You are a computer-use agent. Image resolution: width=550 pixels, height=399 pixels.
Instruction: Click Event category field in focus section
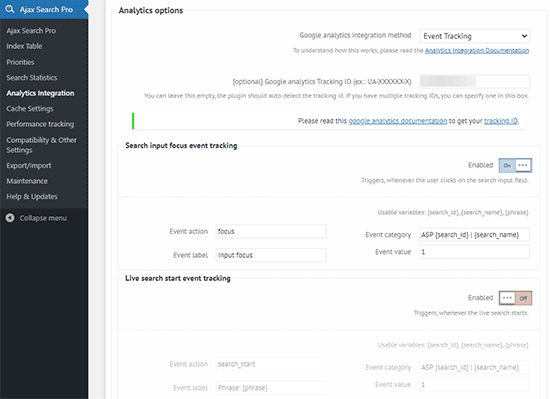(474, 235)
